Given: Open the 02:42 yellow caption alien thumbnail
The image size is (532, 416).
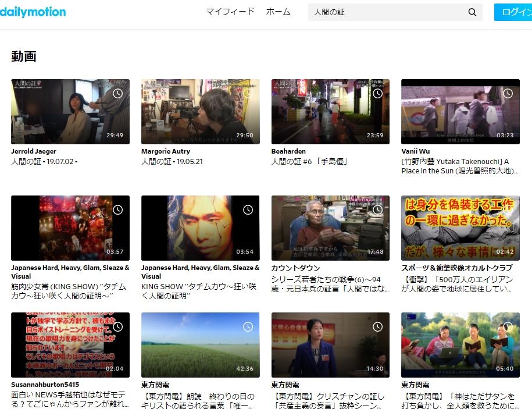Looking at the screenshot, I should [x=460, y=227].
